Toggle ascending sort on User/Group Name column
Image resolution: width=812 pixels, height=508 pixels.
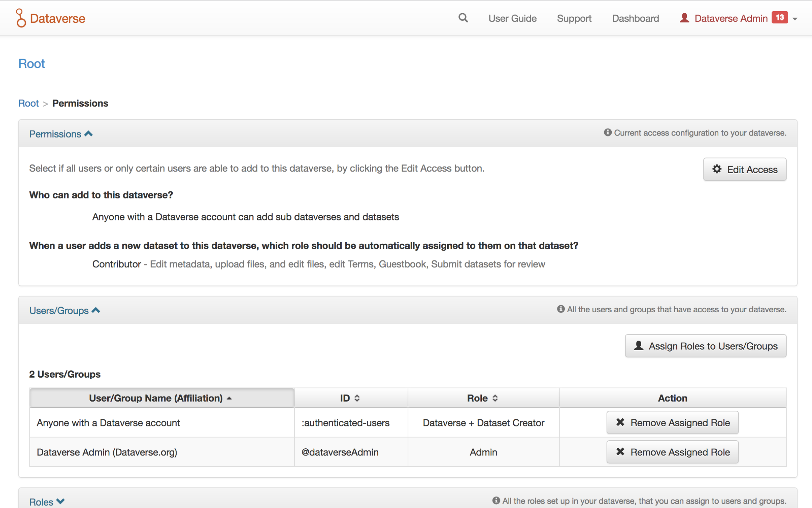click(x=229, y=399)
